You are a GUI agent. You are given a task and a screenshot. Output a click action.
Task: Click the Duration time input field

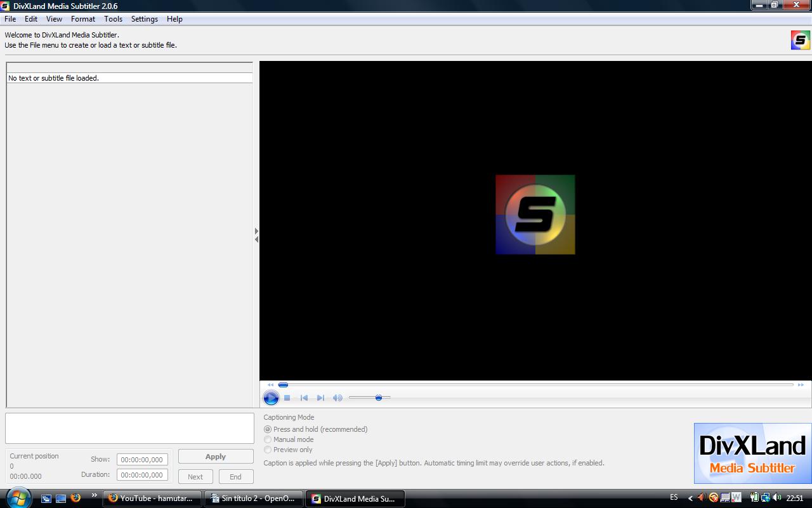[142, 475]
